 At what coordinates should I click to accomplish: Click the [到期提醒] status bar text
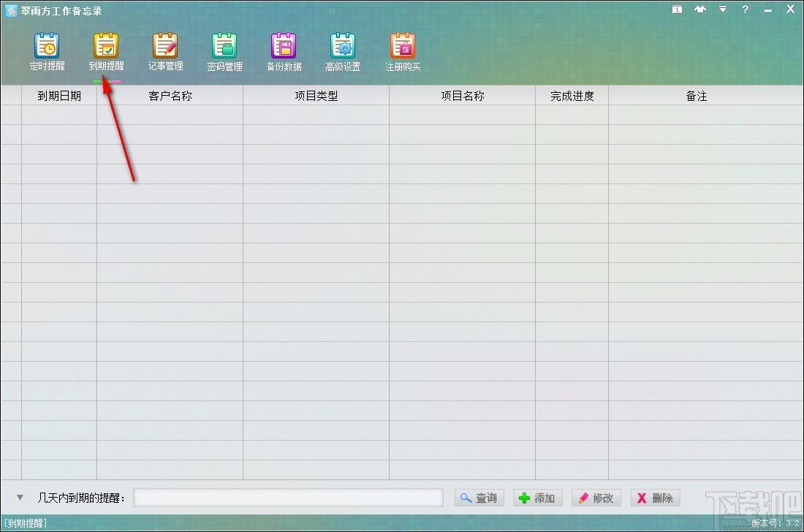[25, 523]
